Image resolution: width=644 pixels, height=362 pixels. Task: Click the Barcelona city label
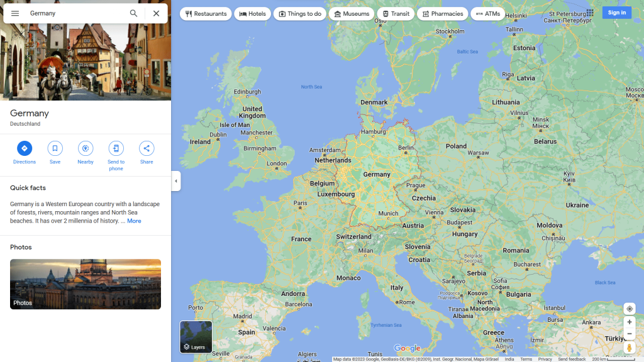click(299, 304)
